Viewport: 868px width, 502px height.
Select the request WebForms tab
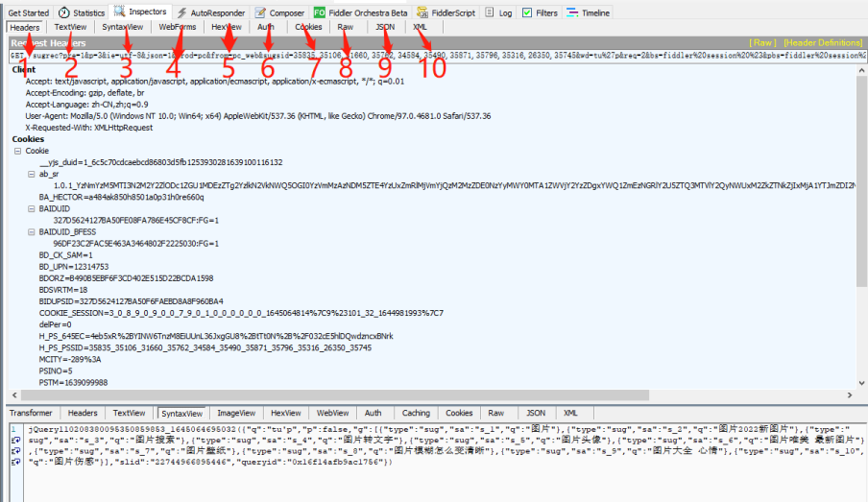[x=177, y=27]
